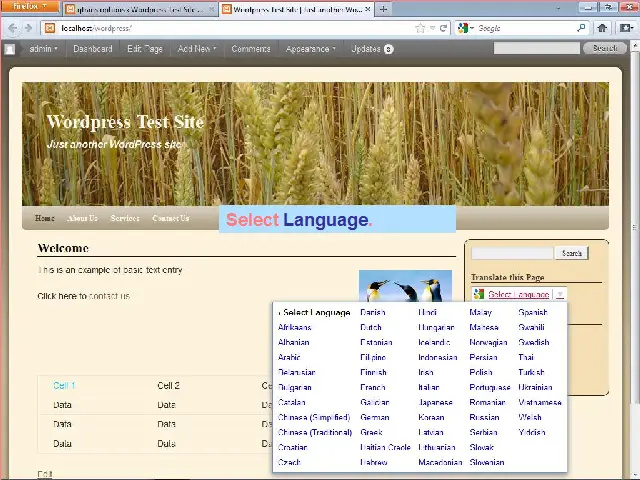
Task: Choose Malay from the language list
Action: (x=480, y=312)
